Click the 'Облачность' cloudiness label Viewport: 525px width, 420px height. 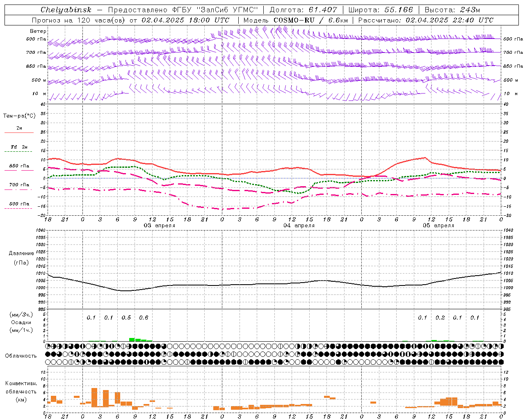pos(21,356)
